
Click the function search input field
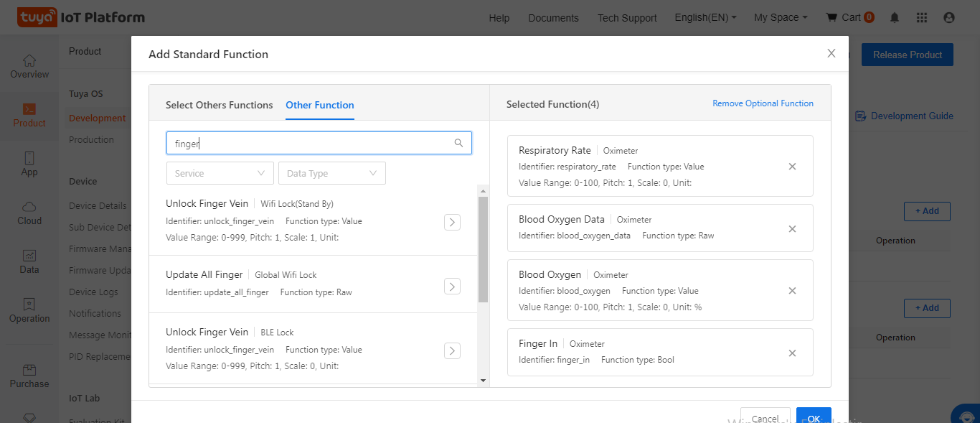[x=312, y=143]
